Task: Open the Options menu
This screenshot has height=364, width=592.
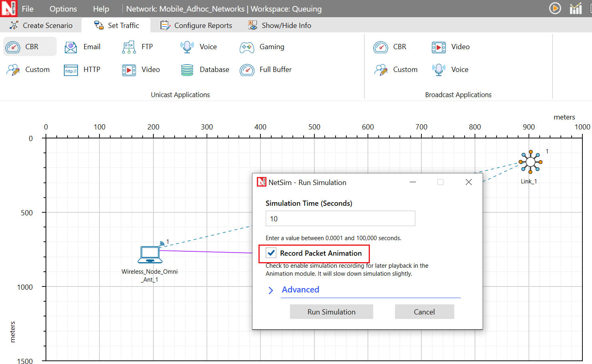Action: [63, 9]
